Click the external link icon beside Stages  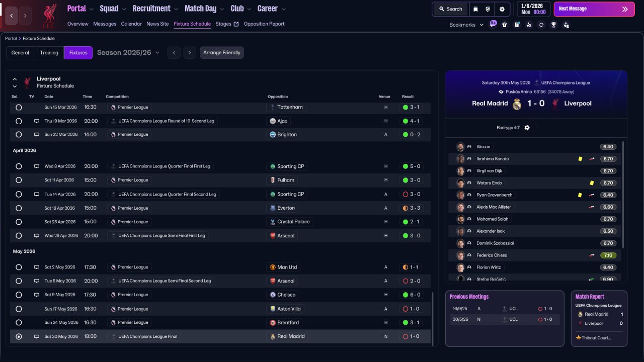[x=236, y=24]
